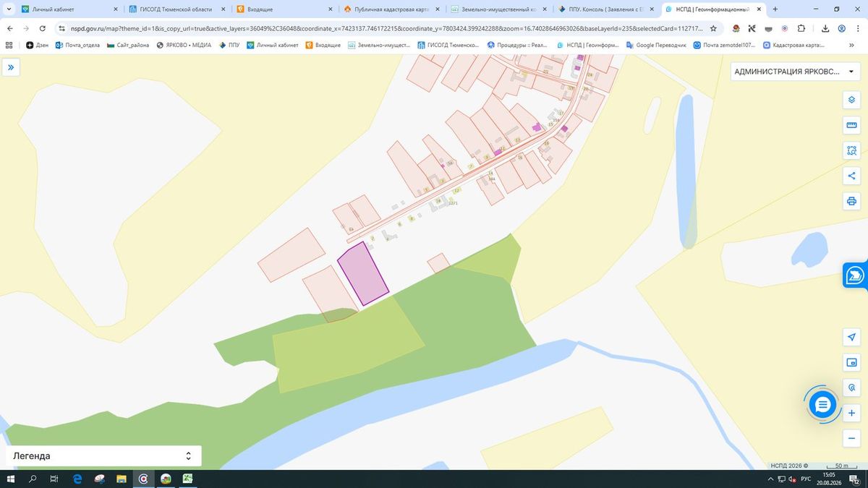868x488 pixels.
Task: Open the browser profile avatar
Action: pyautogui.click(x=841, y=28)
